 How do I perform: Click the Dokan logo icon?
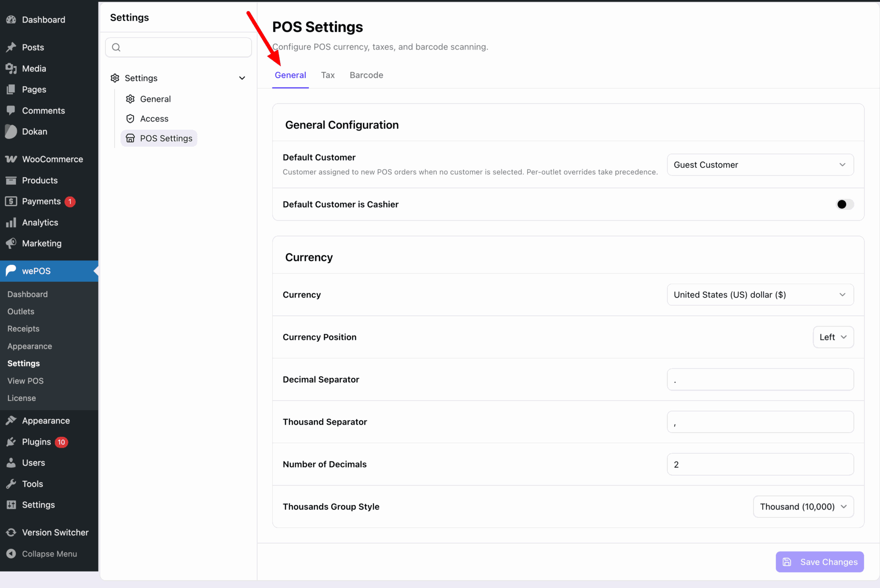11,132
